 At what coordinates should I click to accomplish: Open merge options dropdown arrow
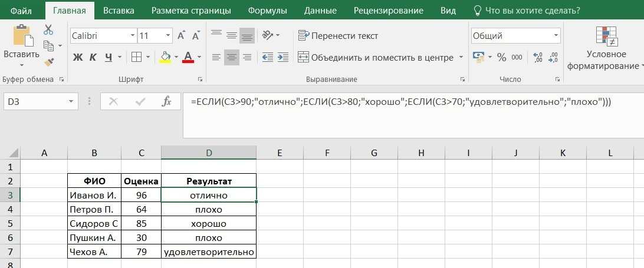(461, 57)
